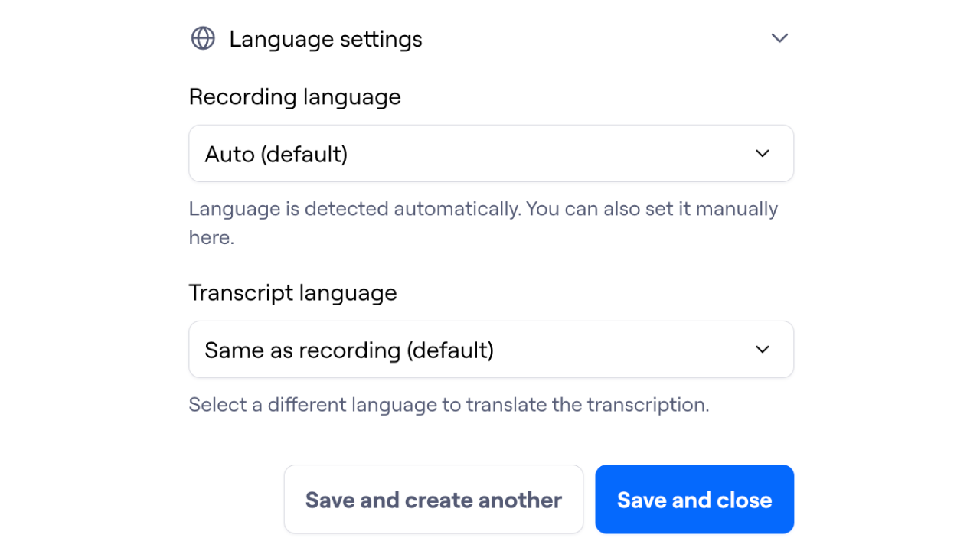The height and width of the screenshot is (551, 980).
Task: Collapse the Language settings section chevron
Action: pyautogui.click(x=779, y=38)
